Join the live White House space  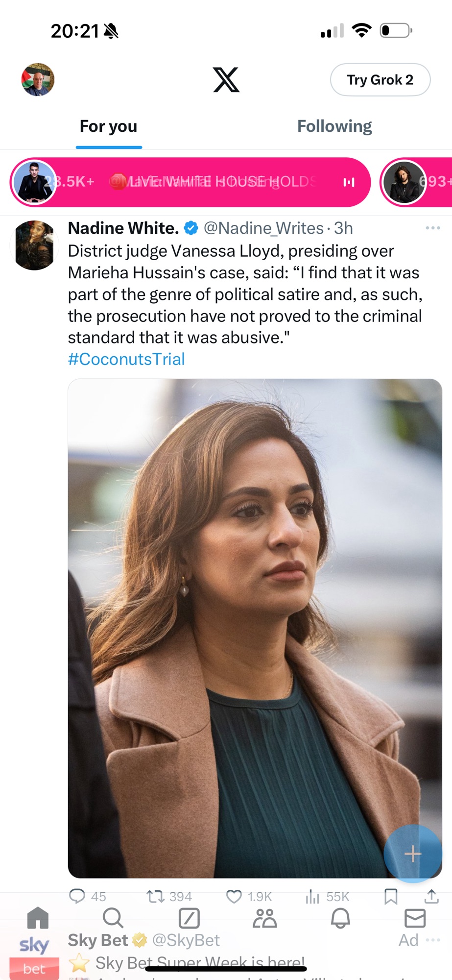[190, 182]
